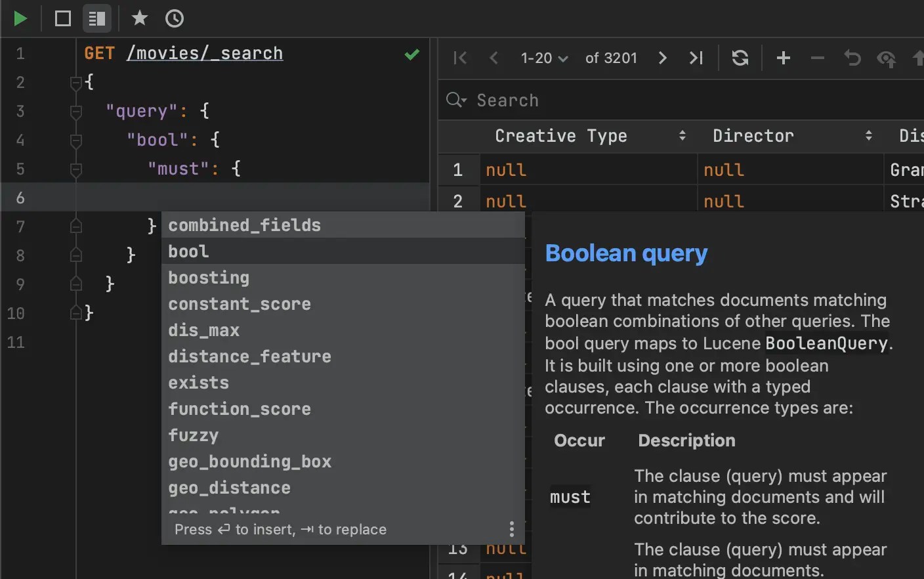Open favorite queries with the star icon
The height and width of the screenshot is (579, 924).
(x=139, y=18)
